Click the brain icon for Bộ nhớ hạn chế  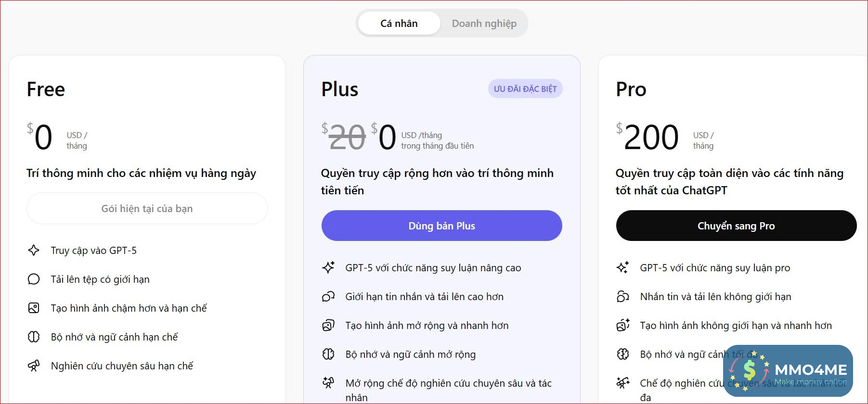34,337
